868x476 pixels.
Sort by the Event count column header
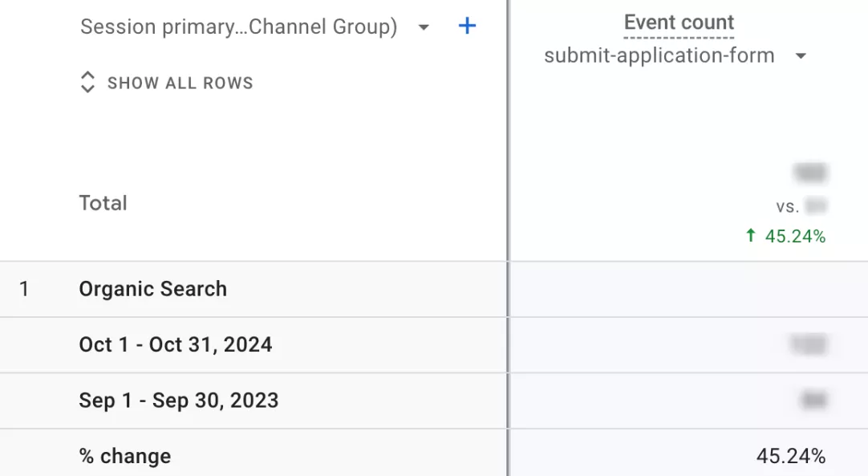point(679,22)
